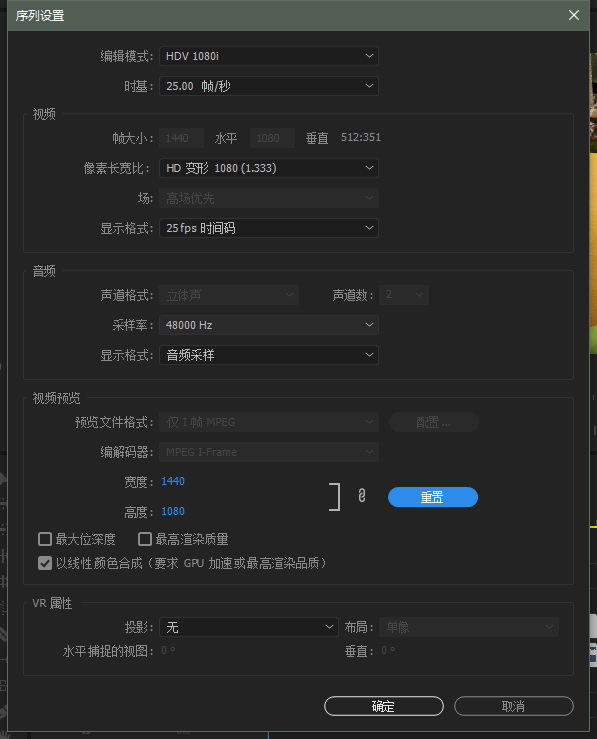597x739 pixels.
Task: Click the 512:351 aspect ratio text
Action: click(x=360, y=138)
